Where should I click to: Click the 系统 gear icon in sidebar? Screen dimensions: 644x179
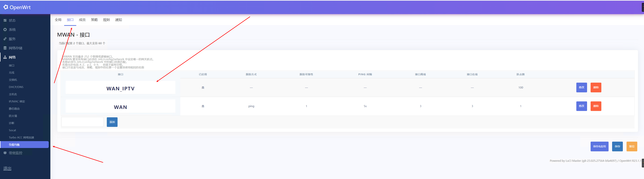click(5, 30)
